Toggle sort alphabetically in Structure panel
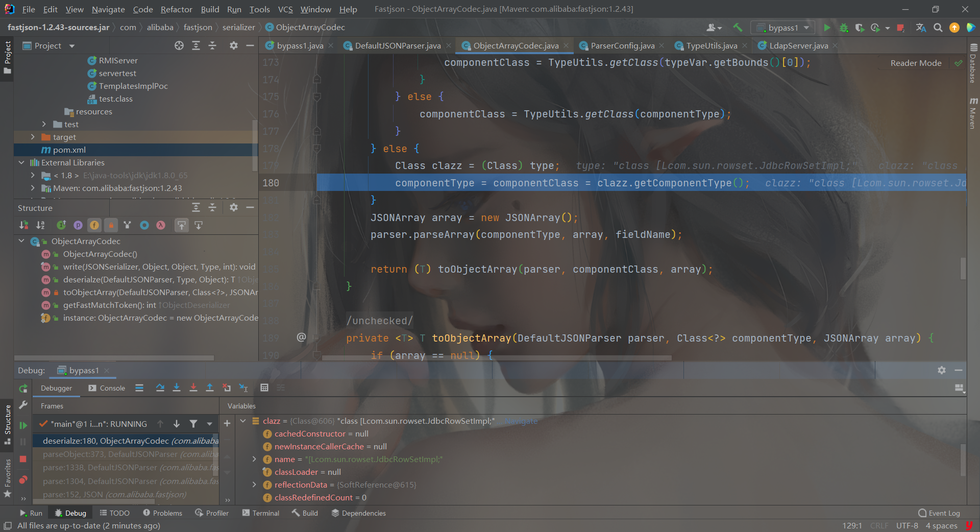 [40, 225]
